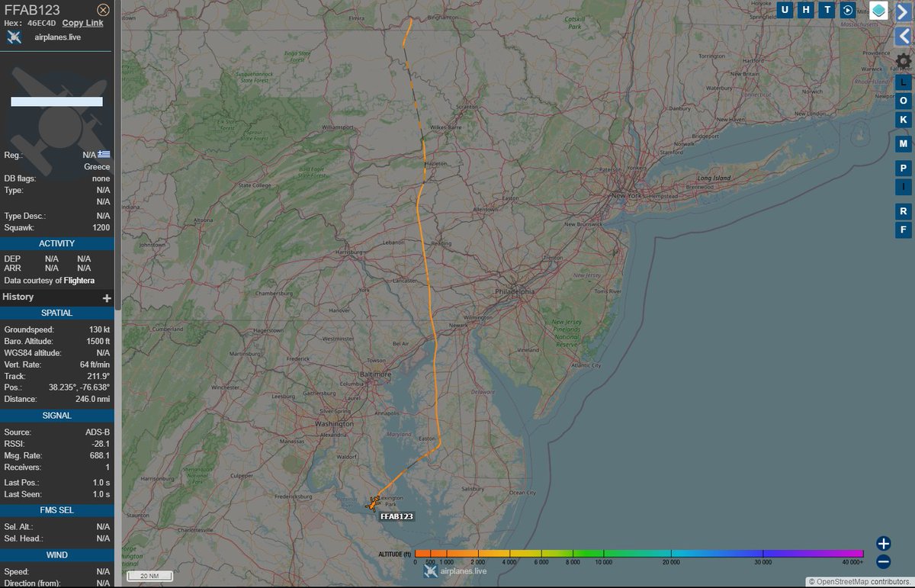Viewport: 915px width, 588px height.
Task: Click the Sel. Alt. row label
Action: 19,526
